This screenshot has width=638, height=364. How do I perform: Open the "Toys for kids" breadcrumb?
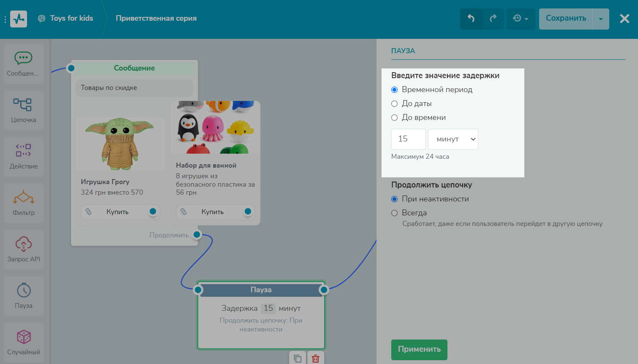(x=71, y=18)
